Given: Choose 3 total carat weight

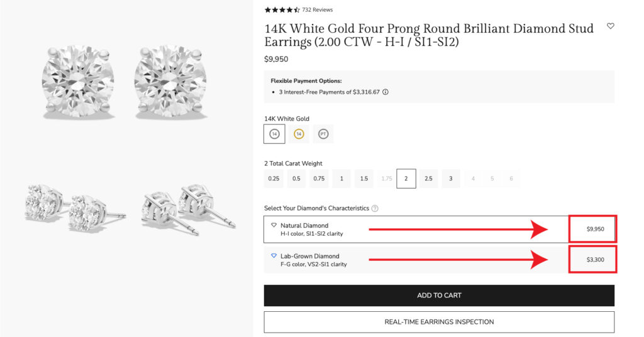Looking at the screenshot, I should (x=450, y=179).
